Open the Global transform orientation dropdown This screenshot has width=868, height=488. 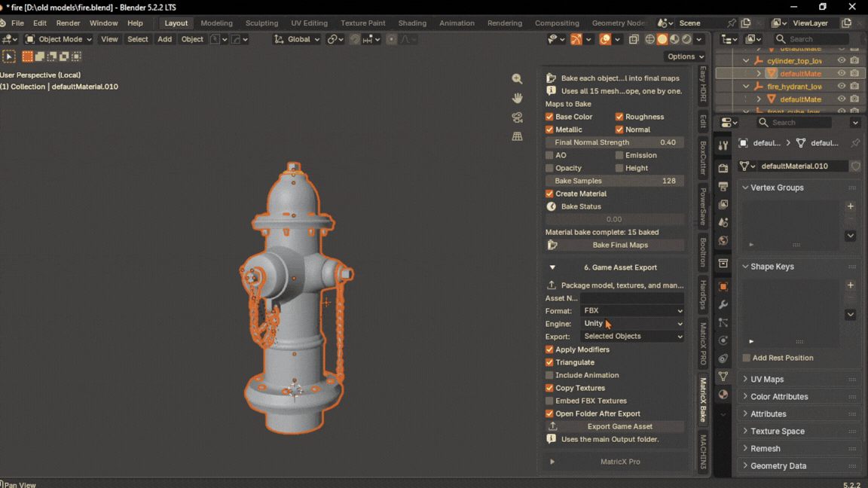(x=298, y=39)
